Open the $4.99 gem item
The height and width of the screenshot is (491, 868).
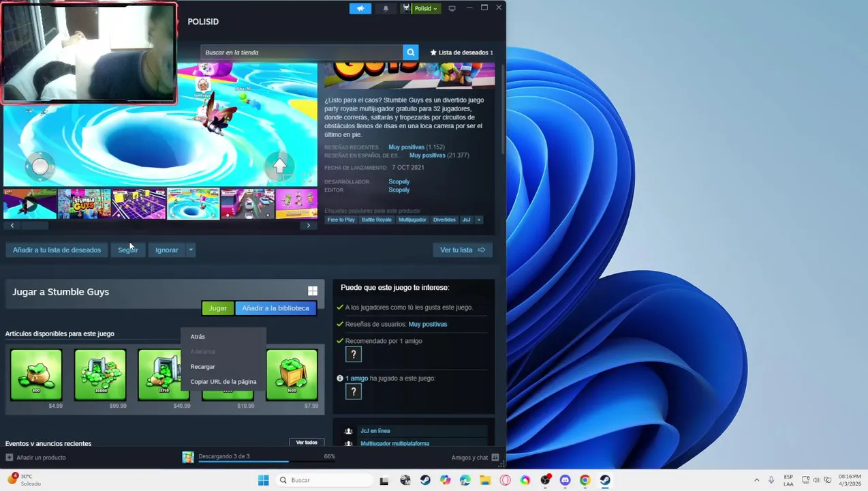pos(36,375)
